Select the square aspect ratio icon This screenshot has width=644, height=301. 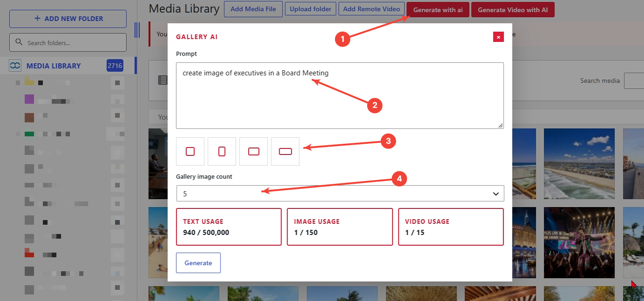190,151
